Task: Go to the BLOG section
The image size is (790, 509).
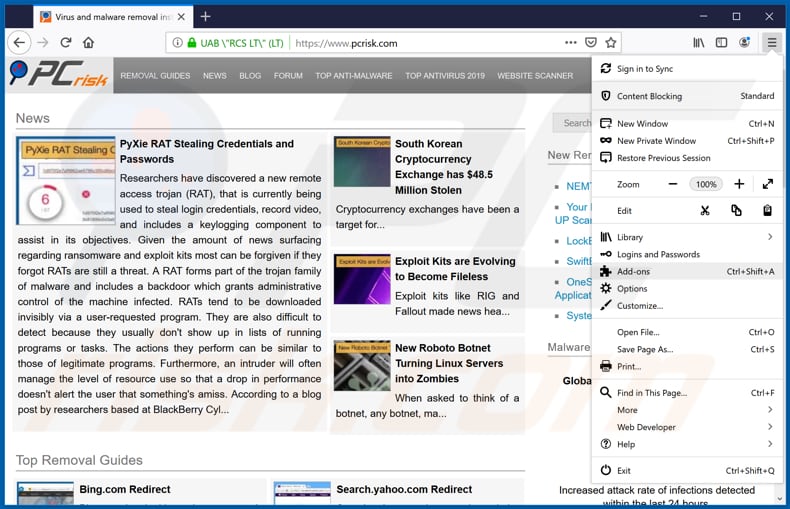Action: click(x=250, y=76)
